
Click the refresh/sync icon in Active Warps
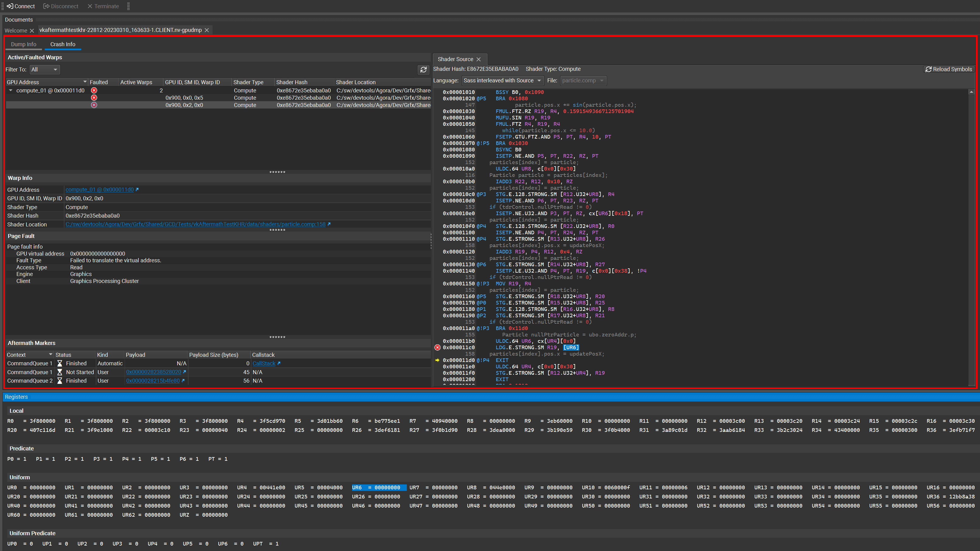point(423,70)
